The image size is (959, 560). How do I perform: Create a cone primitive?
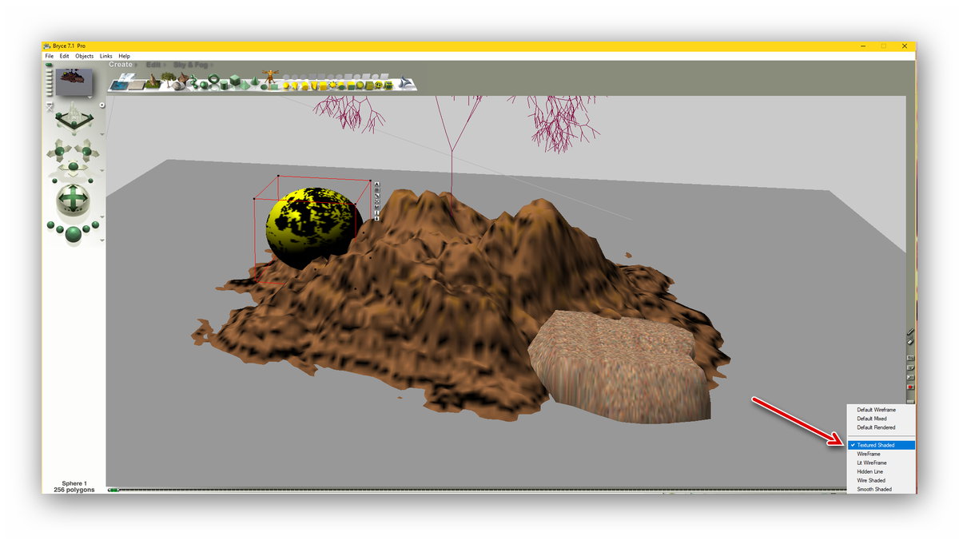[255, 81]
